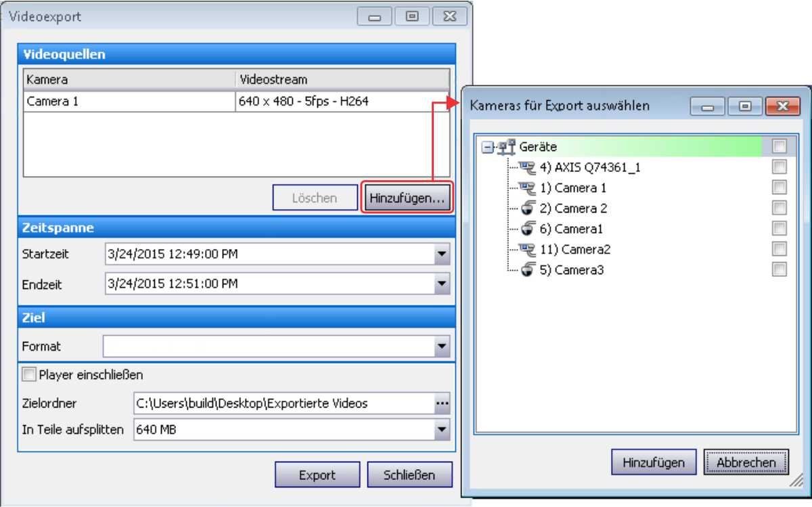This screenshot has height=507, width=812.
Task: Close the Kameras für Export auswählen dialog
Action: [x=783, y=106]
